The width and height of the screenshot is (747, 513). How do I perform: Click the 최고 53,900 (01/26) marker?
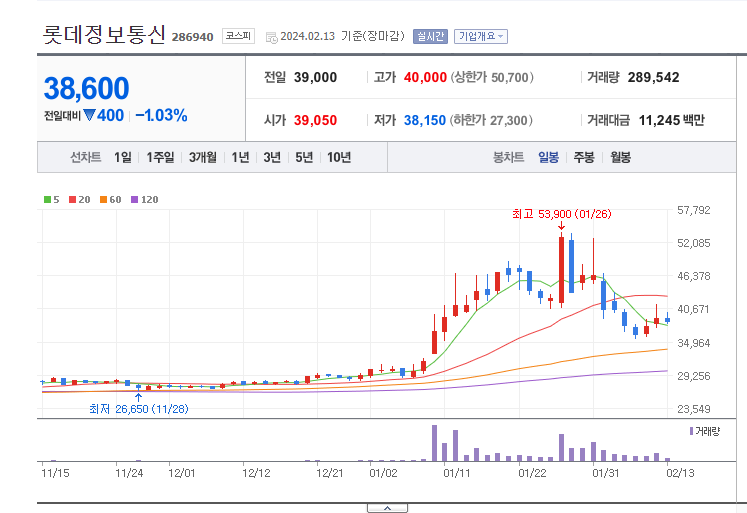[562, 214]
